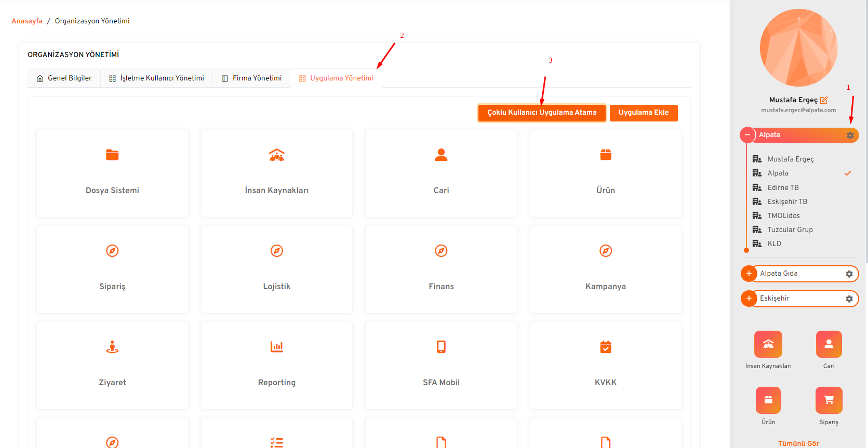
Task: Click the edit profile icon beside Mustafa Ergeç
Action: coord(824,100)
